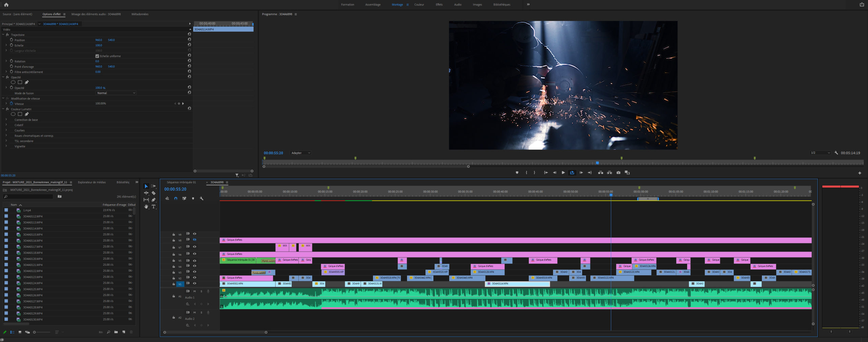The image size is (868, 342).
Task: Mute the Audio 1 track
Action: coord(195,291)
